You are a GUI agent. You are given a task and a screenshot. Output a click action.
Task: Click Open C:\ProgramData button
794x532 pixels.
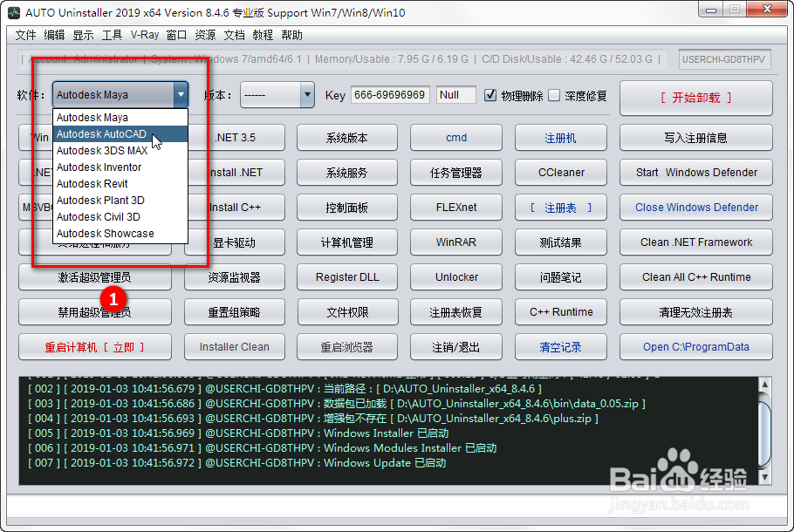coord(695,347)
